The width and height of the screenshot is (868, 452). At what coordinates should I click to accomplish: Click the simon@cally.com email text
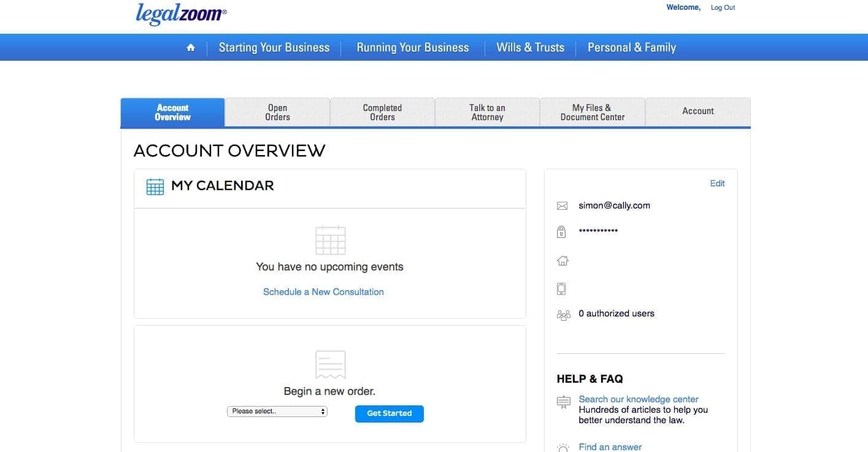click(614, 205)
